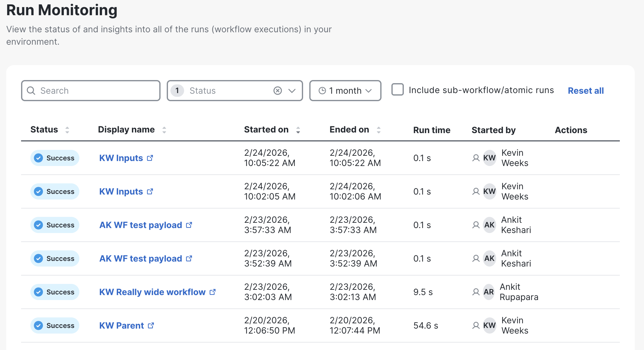This screenshot has height=350, width=644.
Task: Click the KW avatar for Kevin Weeks in first row
Action: [x=489, y=158]
